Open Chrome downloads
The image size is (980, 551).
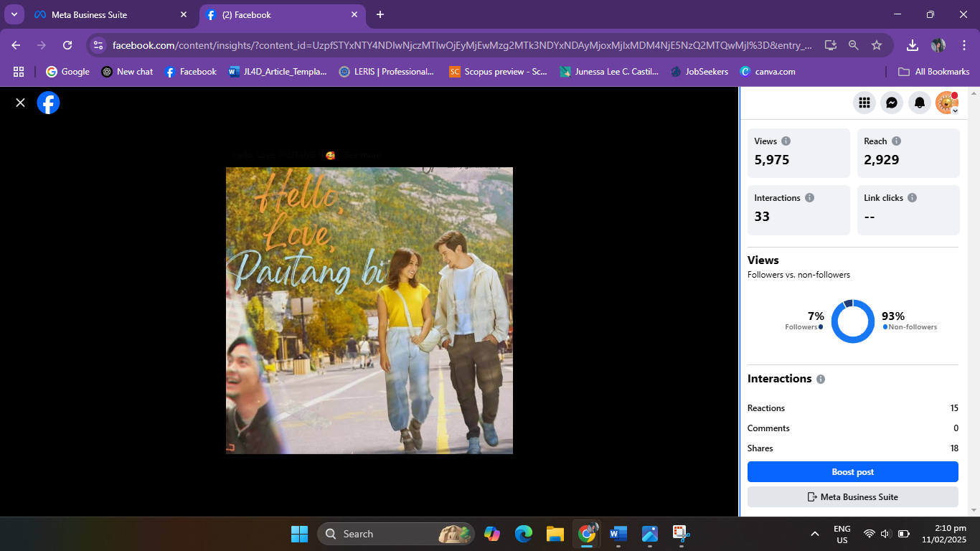(913, 45)
